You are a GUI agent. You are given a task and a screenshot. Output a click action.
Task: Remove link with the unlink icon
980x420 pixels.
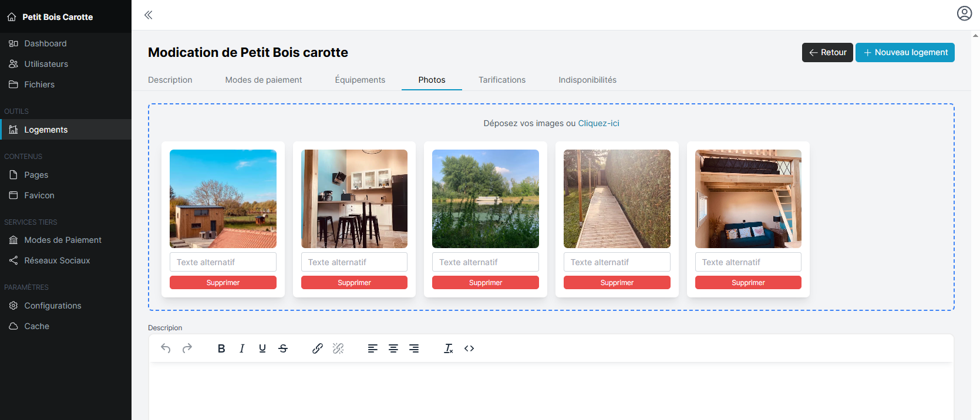(x=338, y=348)
